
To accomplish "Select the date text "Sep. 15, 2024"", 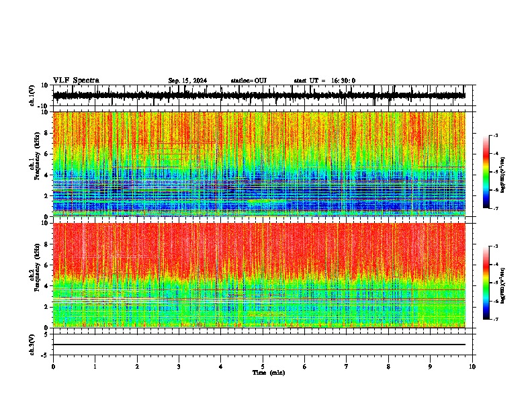I will click(x=187, y=81).
